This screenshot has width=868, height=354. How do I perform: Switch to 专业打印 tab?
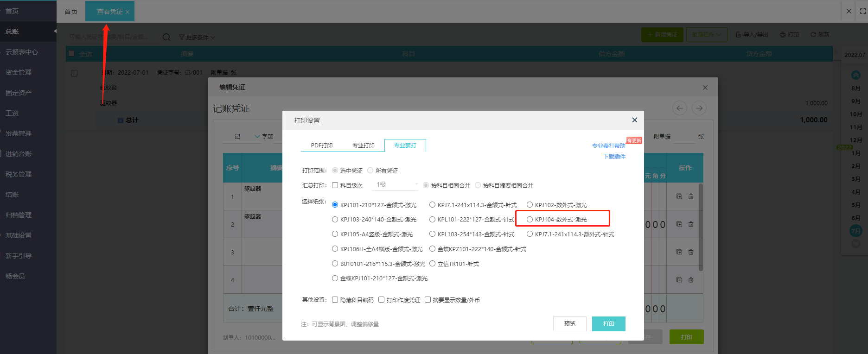click(x=363, y=145)
